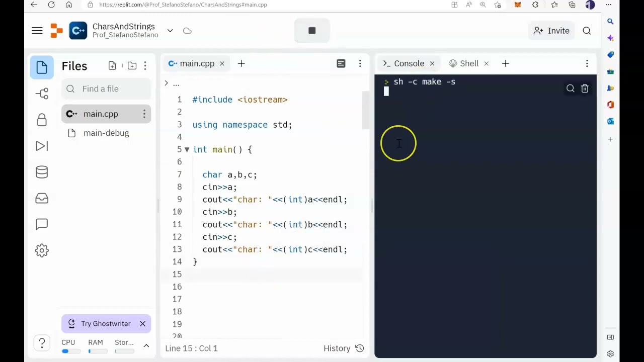
Task: Open the editor pane three-dot menu
Action: coord(360,64)
